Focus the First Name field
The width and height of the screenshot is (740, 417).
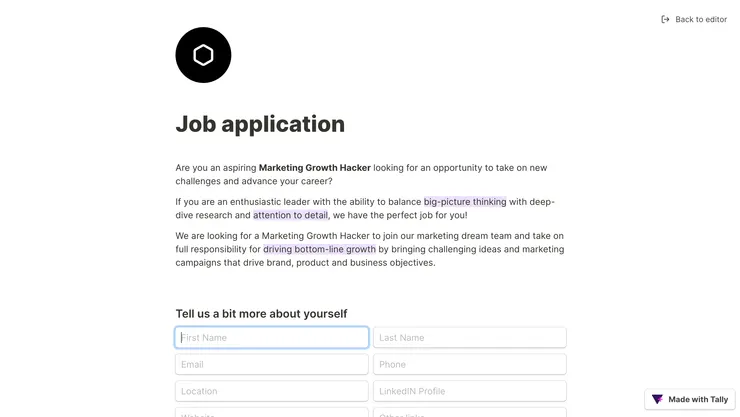(x=272, y=338)
